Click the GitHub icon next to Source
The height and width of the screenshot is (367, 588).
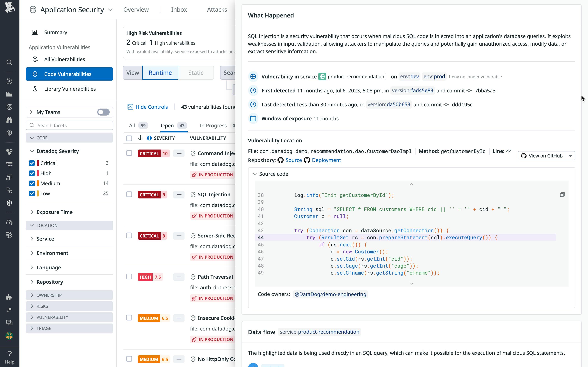[281, 160]
